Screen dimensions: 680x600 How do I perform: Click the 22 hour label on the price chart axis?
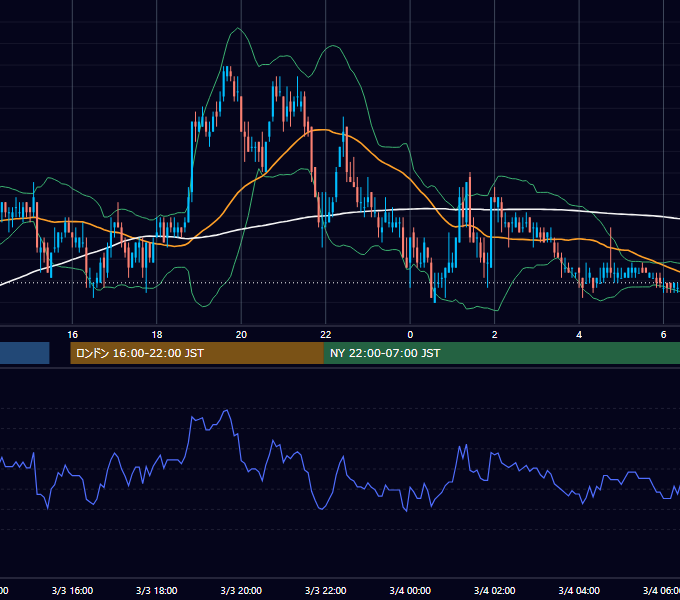[x=326, y=335]
